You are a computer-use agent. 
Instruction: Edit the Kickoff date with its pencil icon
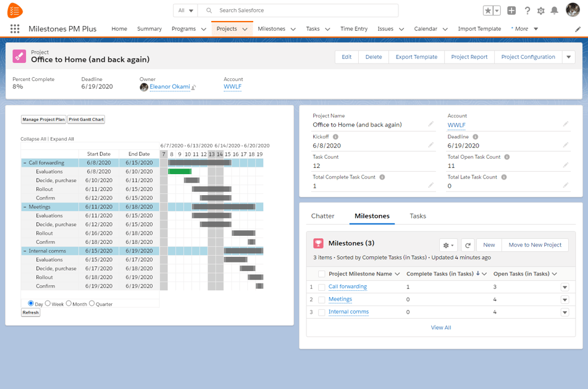coord(431,145)
